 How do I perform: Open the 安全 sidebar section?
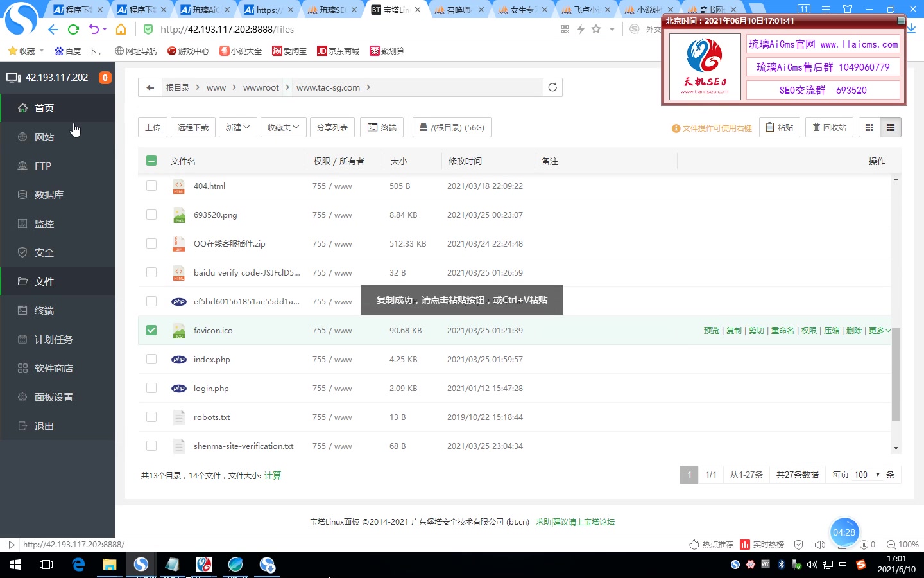(58, 252)
